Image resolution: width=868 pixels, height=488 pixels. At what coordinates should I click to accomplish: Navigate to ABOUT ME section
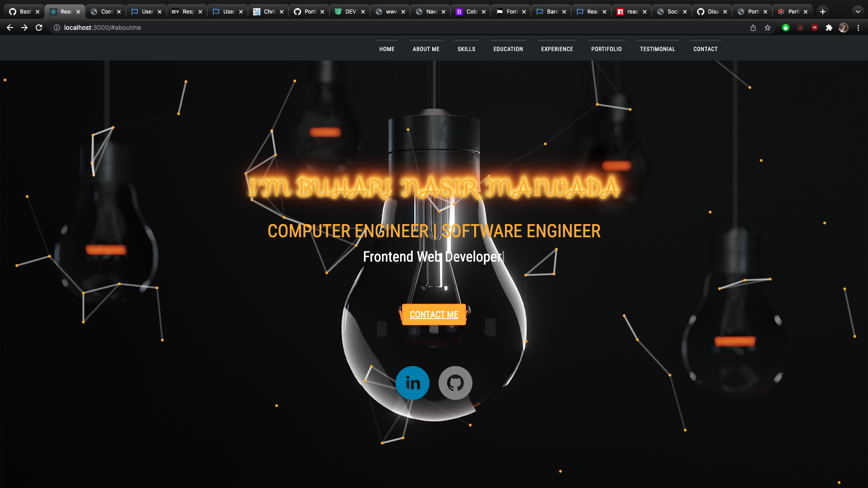(426, 49)
